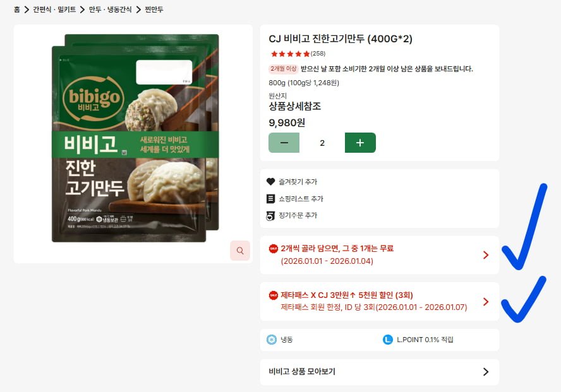561x392 pixels.
Task: Click the heart icon for favorites
Action: [271, 182]
